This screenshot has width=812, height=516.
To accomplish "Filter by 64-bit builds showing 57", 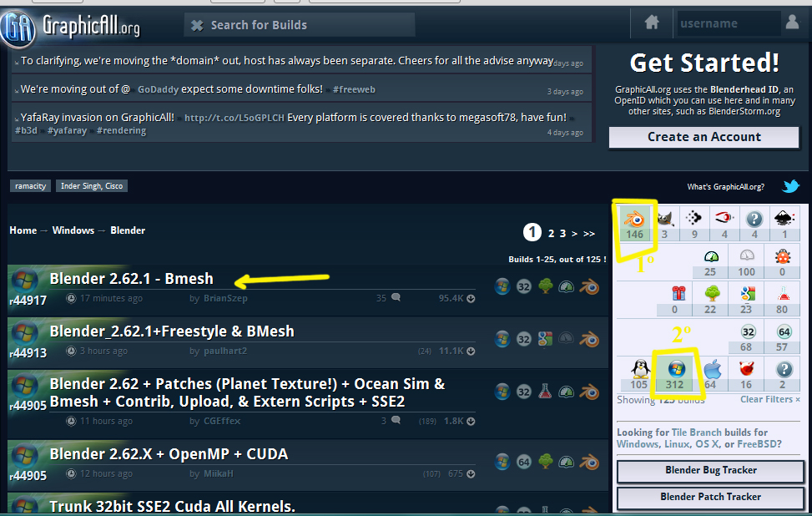I will click(782, 338).
